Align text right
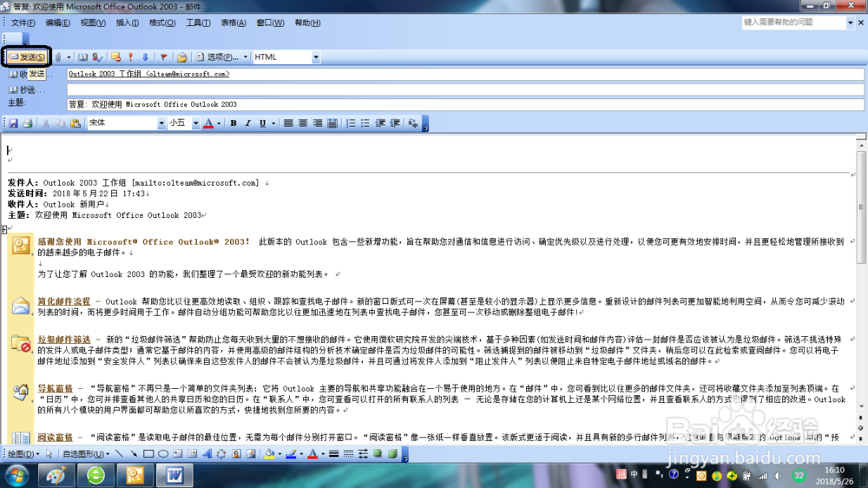Image resolution: width=868 pixels, height=488 pixels. click(317, 123)
